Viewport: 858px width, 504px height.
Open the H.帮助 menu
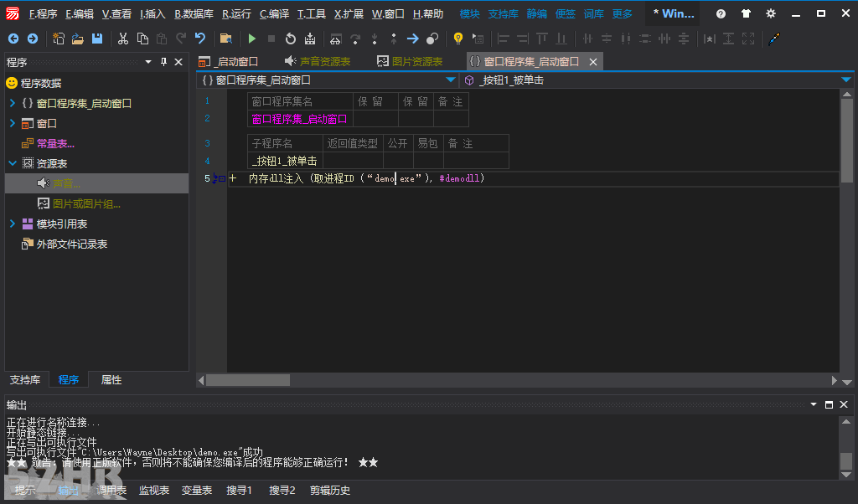pos(428,14)
